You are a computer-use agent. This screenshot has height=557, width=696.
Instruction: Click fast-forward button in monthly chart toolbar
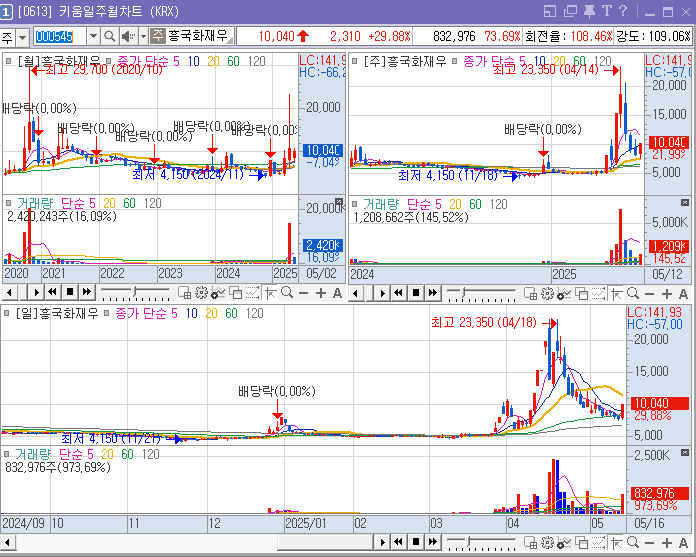pos(87,292)
